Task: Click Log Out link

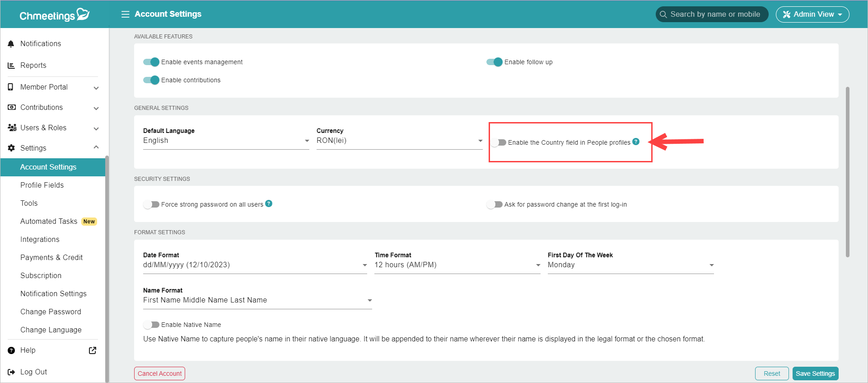Action: coord(33,372)
